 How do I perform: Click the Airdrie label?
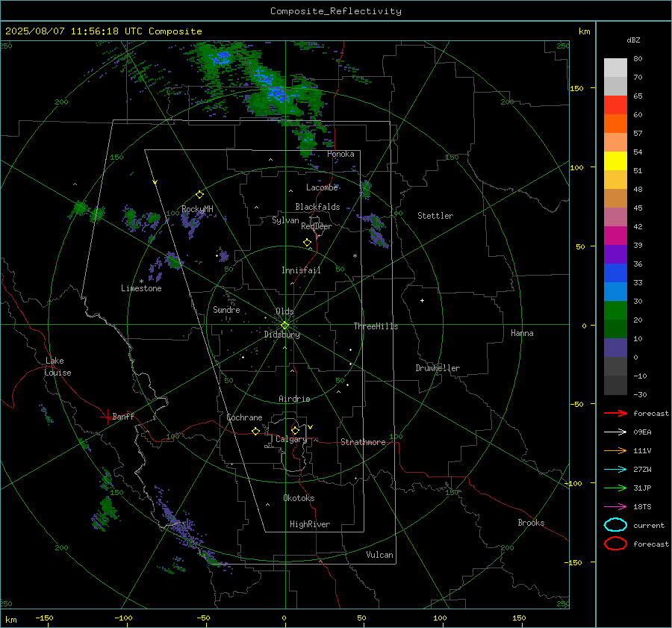[294, 399]
